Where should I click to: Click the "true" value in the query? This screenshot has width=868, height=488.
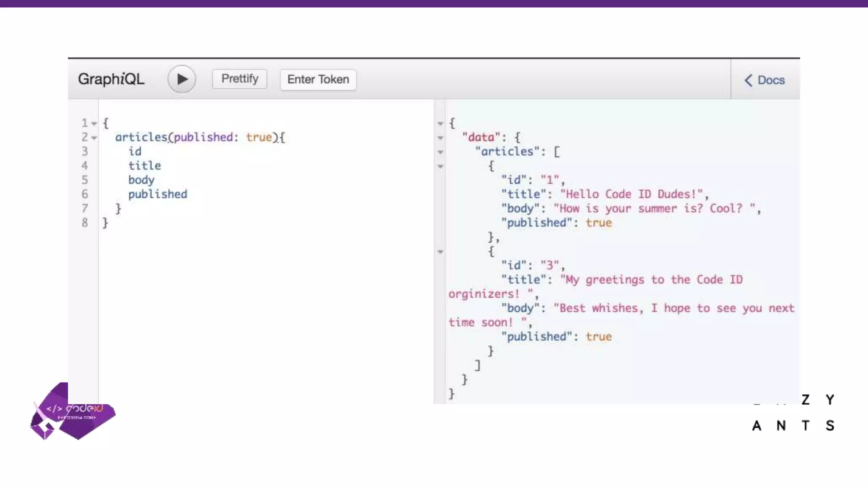click(259, 137)
